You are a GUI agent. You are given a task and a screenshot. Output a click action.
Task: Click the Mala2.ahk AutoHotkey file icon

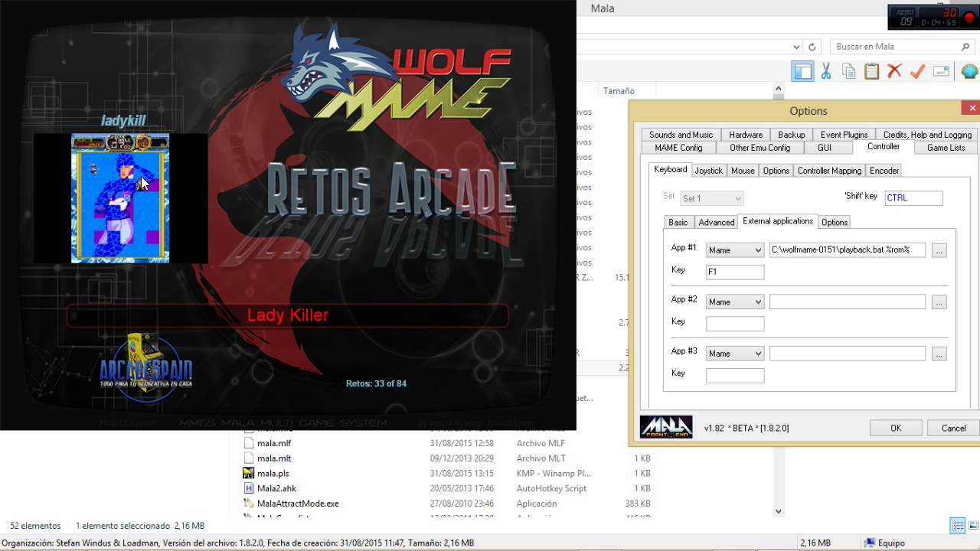pyautogui.click(x=248, y=488)
